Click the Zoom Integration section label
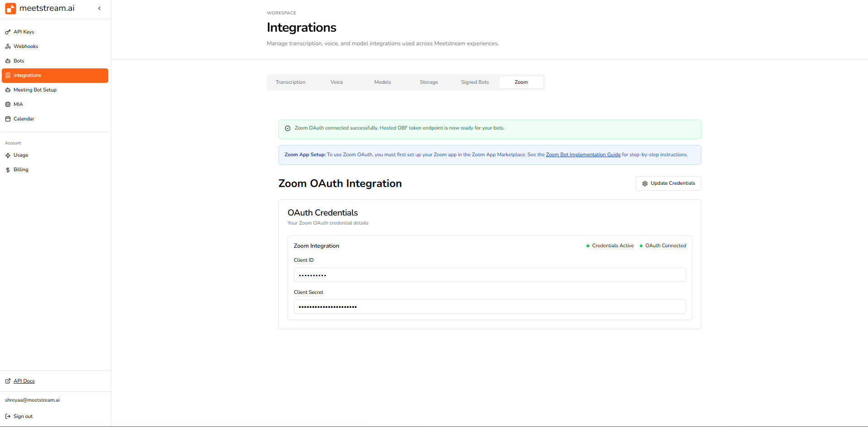This screenshot has height=427, width=868. (x=317, y=246)
